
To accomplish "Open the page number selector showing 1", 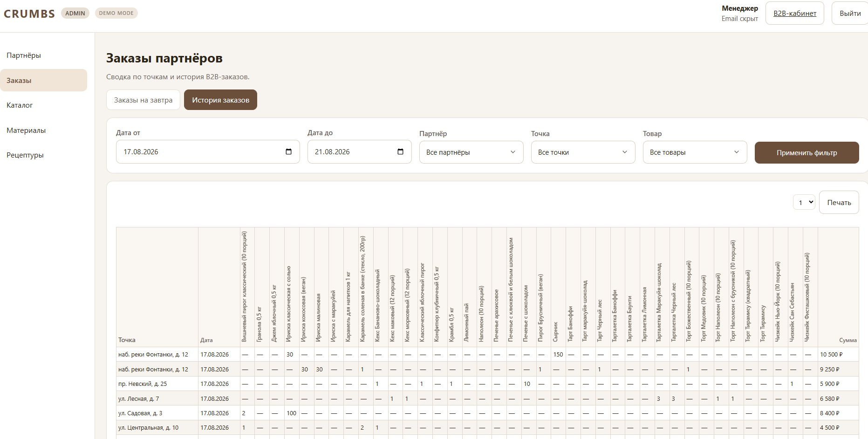I will (x=804, y=202).
